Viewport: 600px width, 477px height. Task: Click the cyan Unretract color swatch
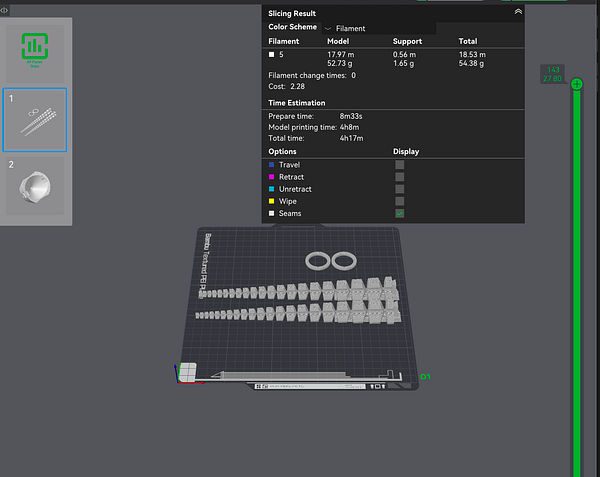(272, 189)
